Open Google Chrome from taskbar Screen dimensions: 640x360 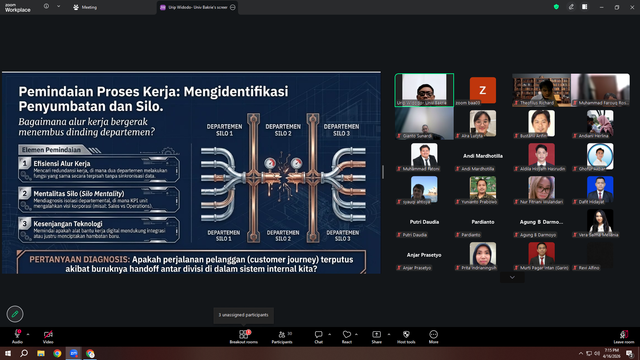57,353
